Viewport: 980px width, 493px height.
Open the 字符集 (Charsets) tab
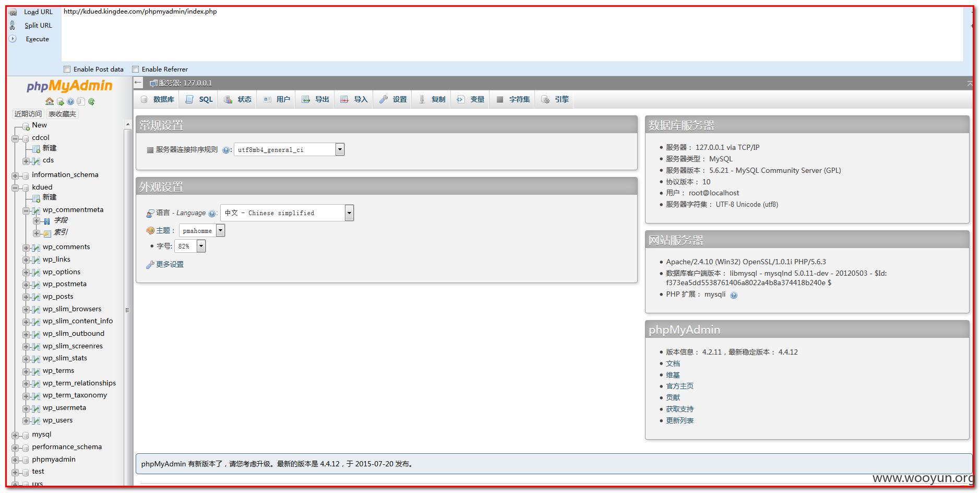point(513,99)
